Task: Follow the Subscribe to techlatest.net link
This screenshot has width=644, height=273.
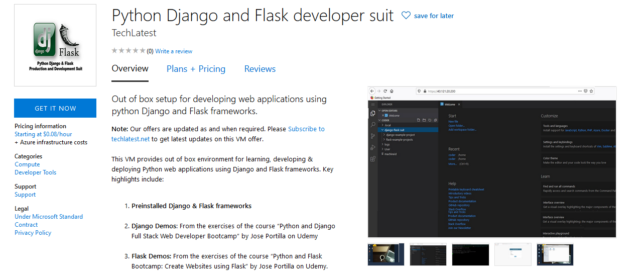Action: pyautogui.click(x=218, y=134)
